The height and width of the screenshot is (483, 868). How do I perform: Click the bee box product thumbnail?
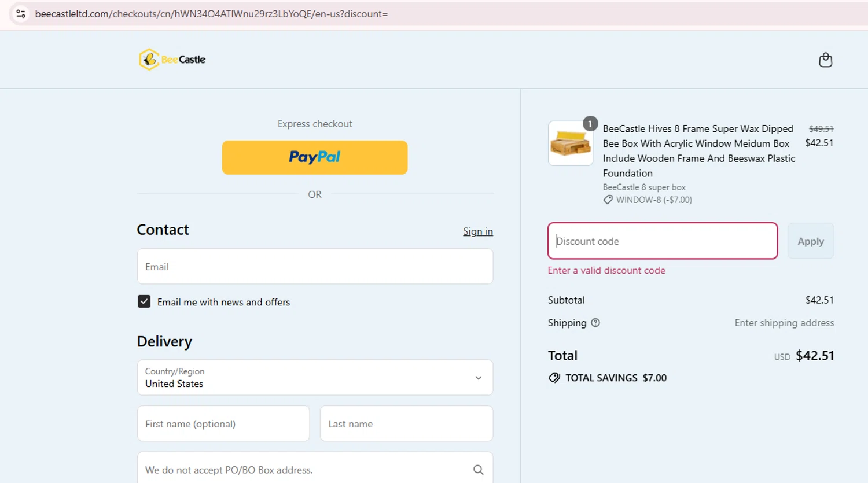(x=571, y=143)
